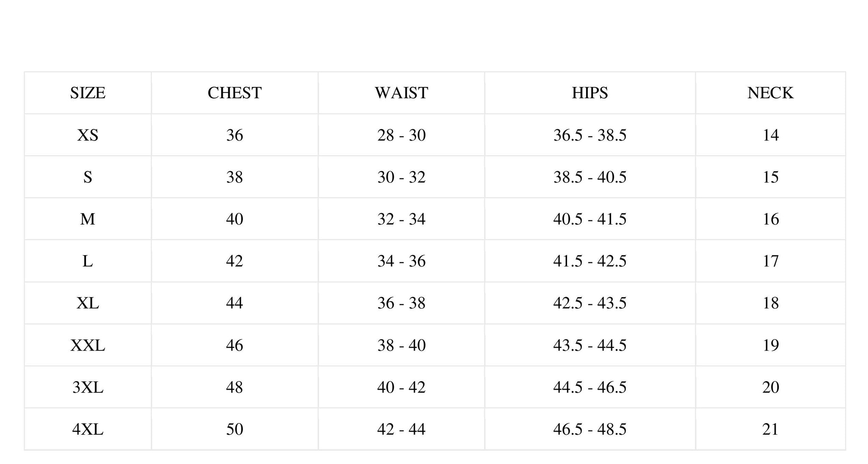Image resolution: width=868 pixels, height=464 pixels.
Task: Click hips range 41.5 - 42.5
Action: [x=590, y=261]
